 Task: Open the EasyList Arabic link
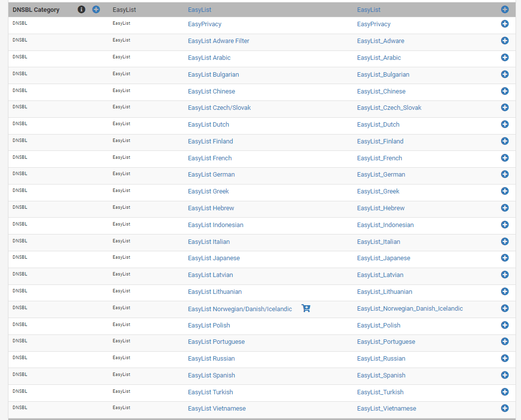pyautogui.click(x=209, y=58)
